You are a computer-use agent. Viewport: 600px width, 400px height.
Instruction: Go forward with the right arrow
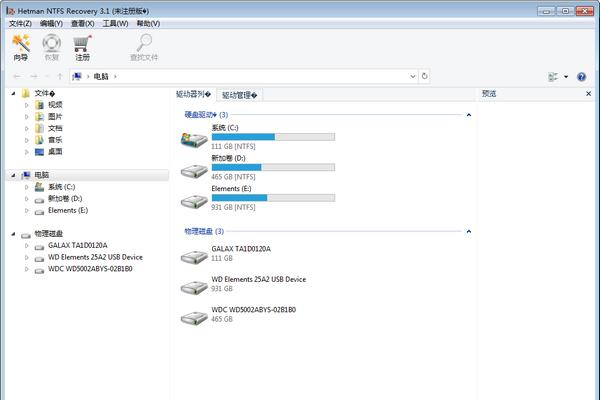(x=34, y=77)
